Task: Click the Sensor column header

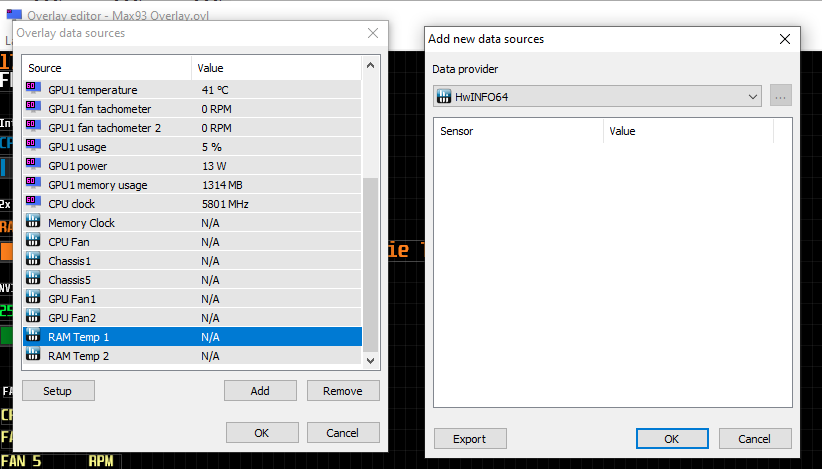Action: [518, 131]
